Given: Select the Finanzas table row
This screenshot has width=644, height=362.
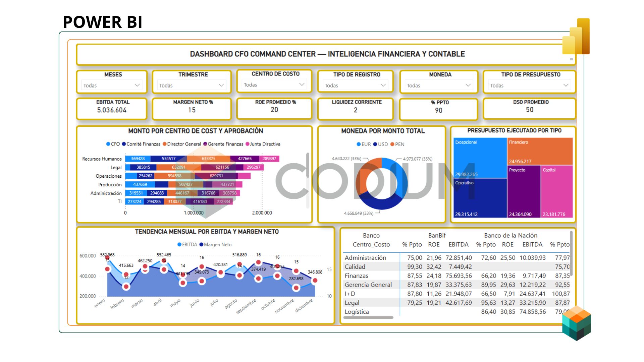Looking at the screenshot, I should pyautogui.click(x=457, y=276).
